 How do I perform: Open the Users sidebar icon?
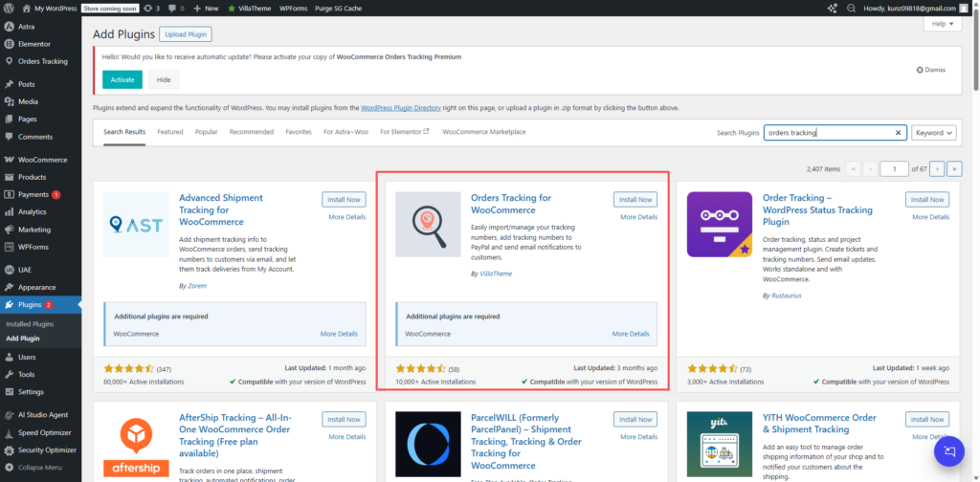click(9, 357)
